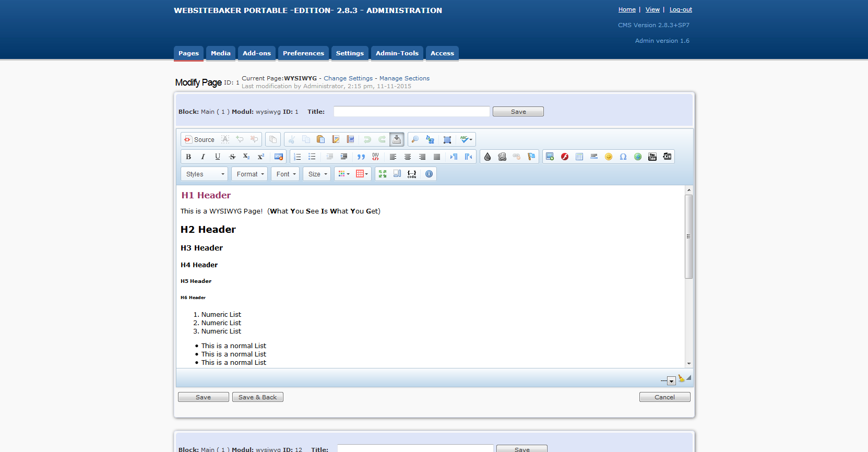Set left-to-right text direction

454,157
